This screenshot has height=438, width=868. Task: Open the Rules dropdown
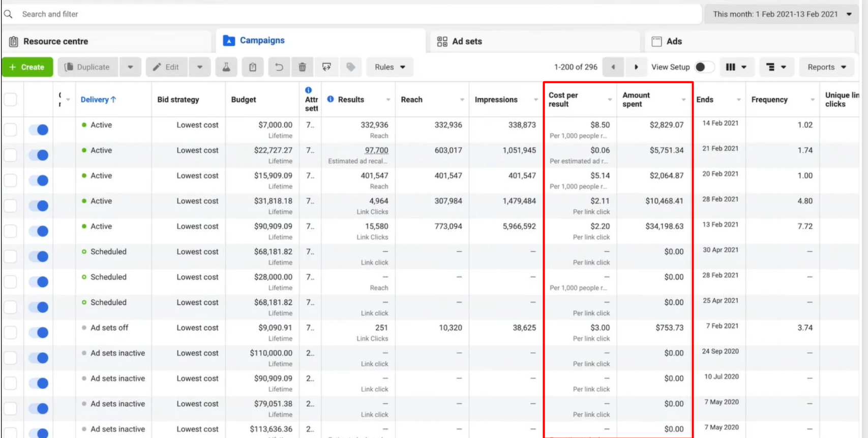click(390, 67)
